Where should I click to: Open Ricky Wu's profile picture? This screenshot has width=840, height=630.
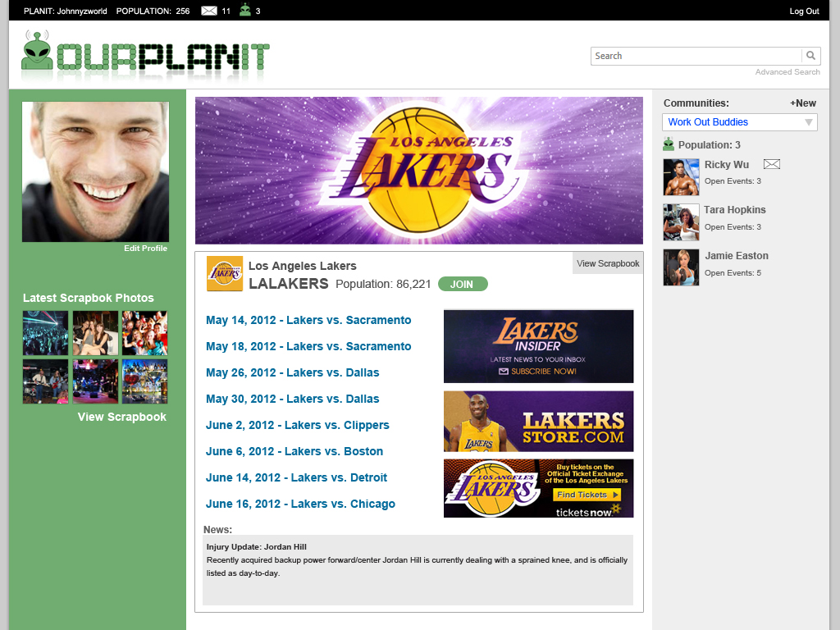681,176
